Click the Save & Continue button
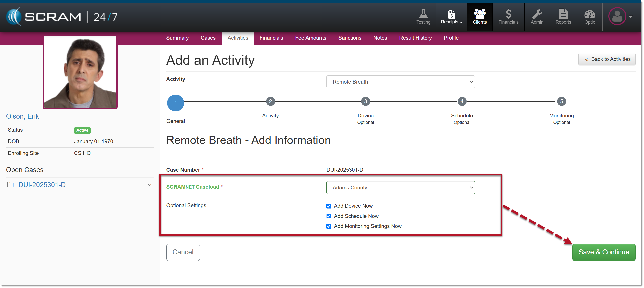 pyautogui.click(x=603, y=252)
